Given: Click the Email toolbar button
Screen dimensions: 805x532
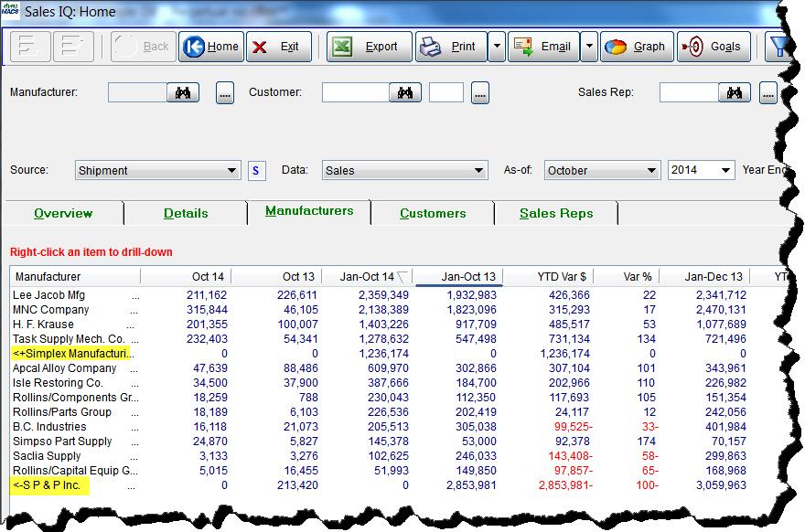Looking at the screenshot, I should 543,47.
